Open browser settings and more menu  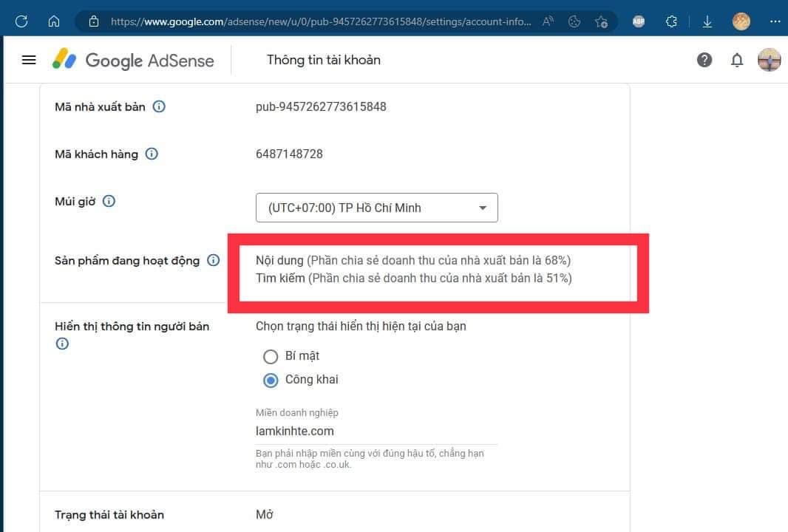point(775,21)
